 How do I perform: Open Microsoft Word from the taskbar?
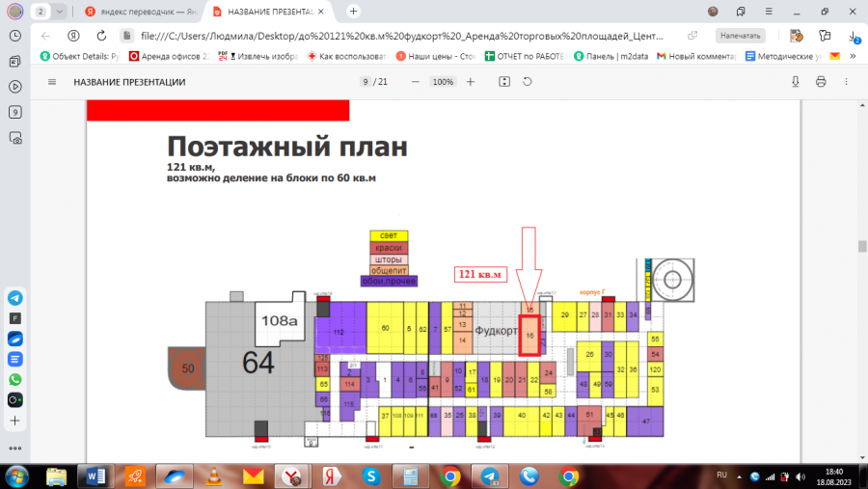[95, 476]
